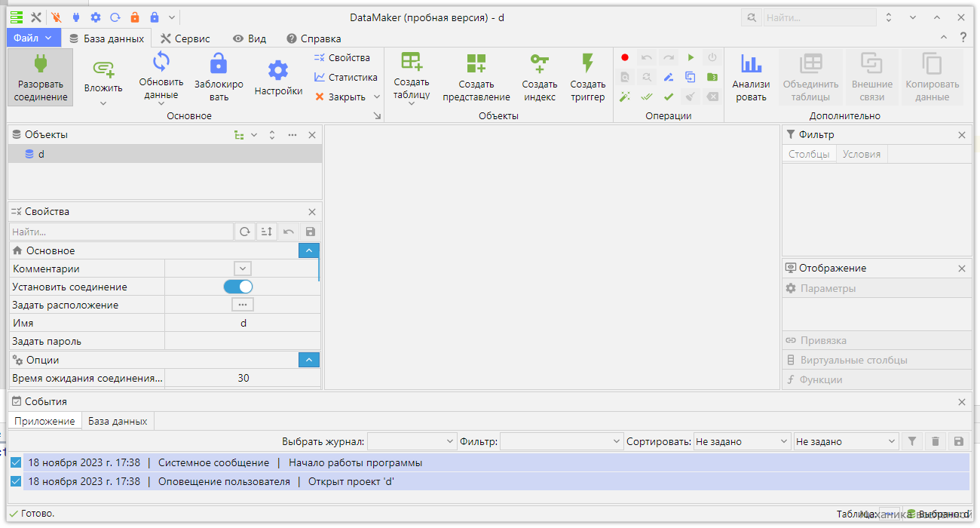Click the Анализировать chart button

[751, 78]
